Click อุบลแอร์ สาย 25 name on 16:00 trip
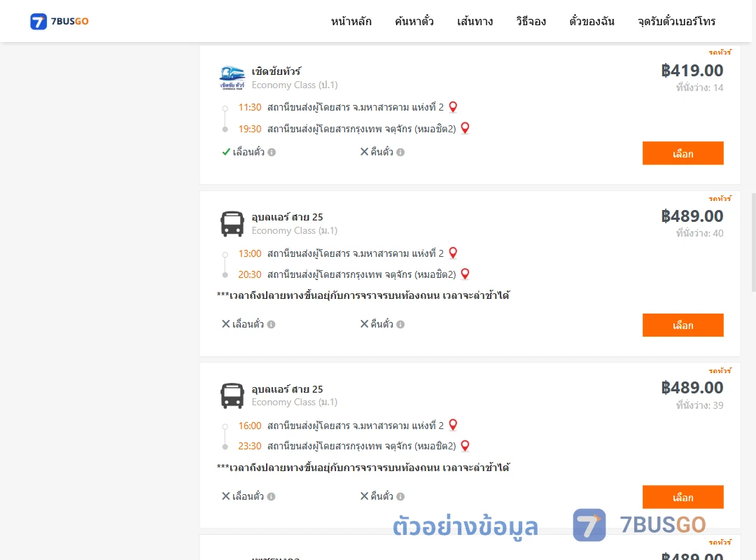Image resolution: width=756 pixels, height=560 pixels. (x=288, y=389)
